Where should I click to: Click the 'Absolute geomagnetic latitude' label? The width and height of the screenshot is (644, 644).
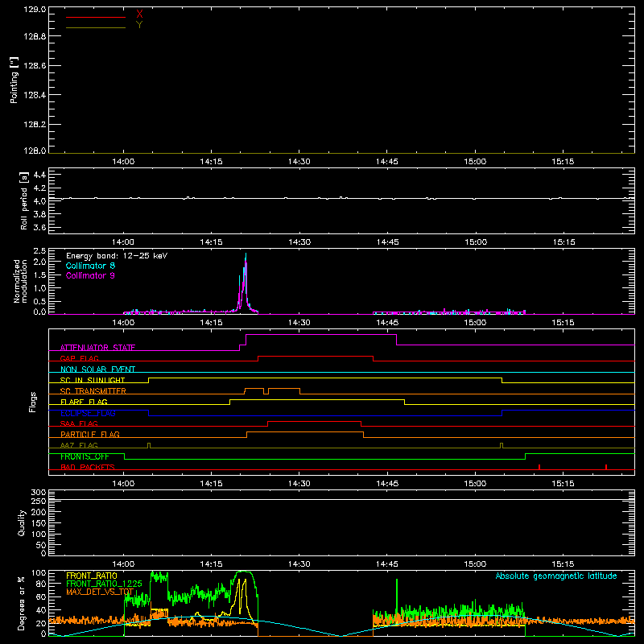[556, 576]
